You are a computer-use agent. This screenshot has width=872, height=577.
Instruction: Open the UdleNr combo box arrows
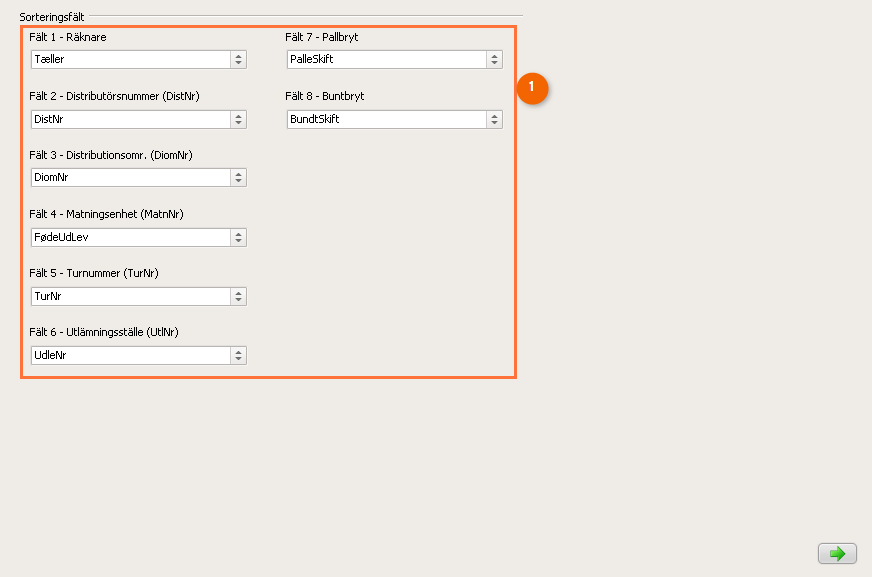(239, 355)
